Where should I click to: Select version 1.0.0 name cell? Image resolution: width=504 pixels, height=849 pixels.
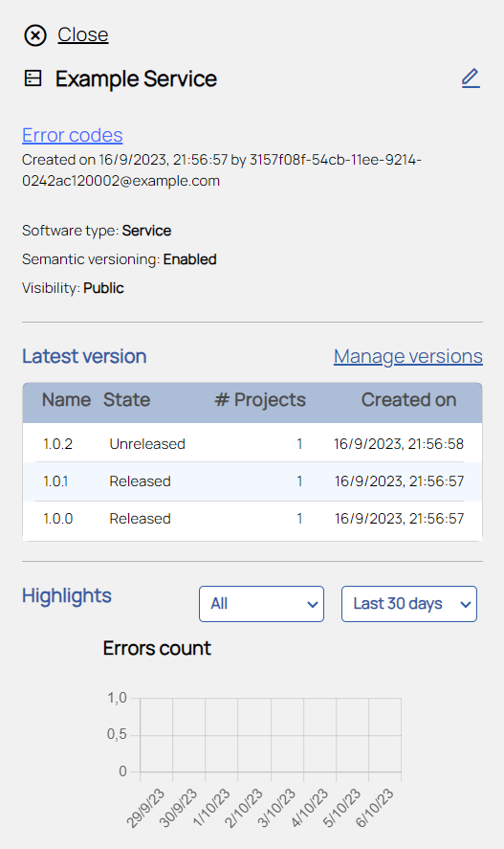click(x=58, y=519)
